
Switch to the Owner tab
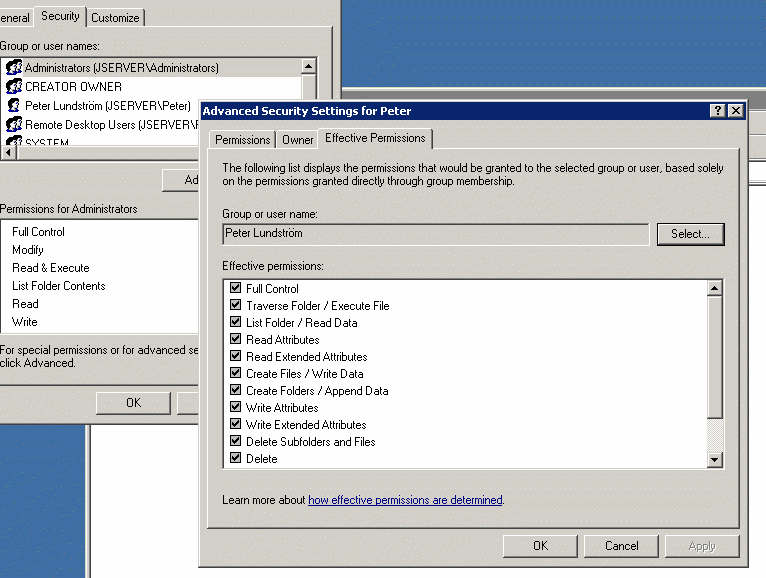point(297,140)
